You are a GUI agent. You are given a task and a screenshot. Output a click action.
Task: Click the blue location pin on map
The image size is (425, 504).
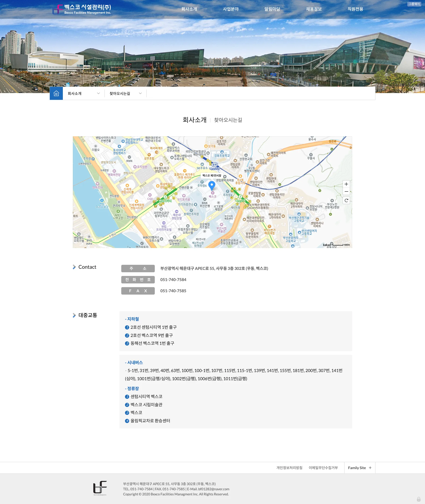coord(212,185)
